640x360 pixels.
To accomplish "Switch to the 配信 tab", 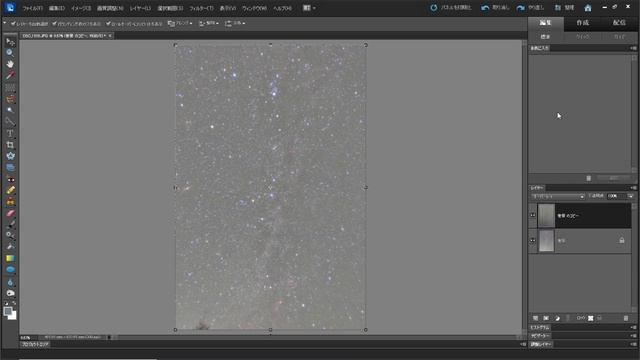I will [x=619, y=23].
